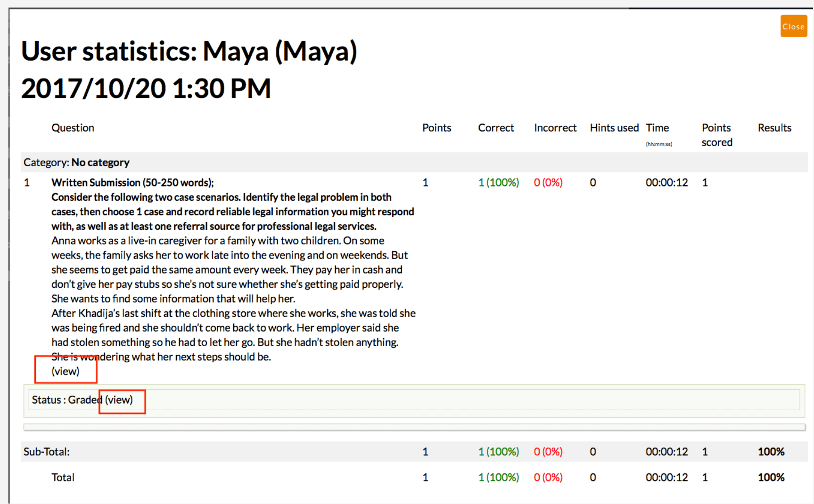Click the 100% result in the Total row

point(771,477)
